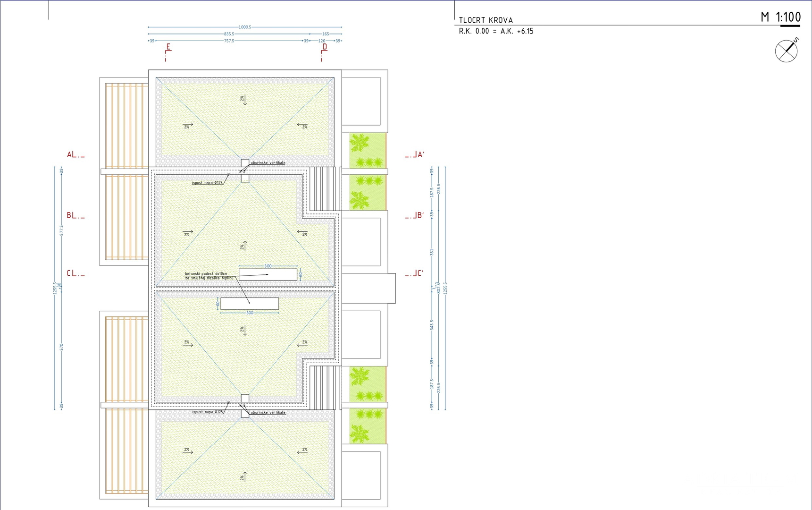Select the 1000.5 overall width dimension
This screenshot has width=812, height=510.
tap(244, 27)
